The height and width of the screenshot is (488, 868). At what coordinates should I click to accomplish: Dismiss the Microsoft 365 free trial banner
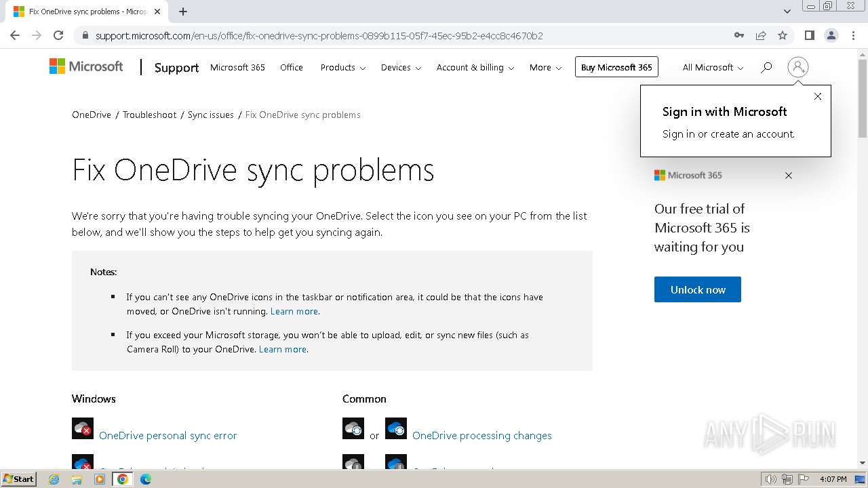pos(789,176)
